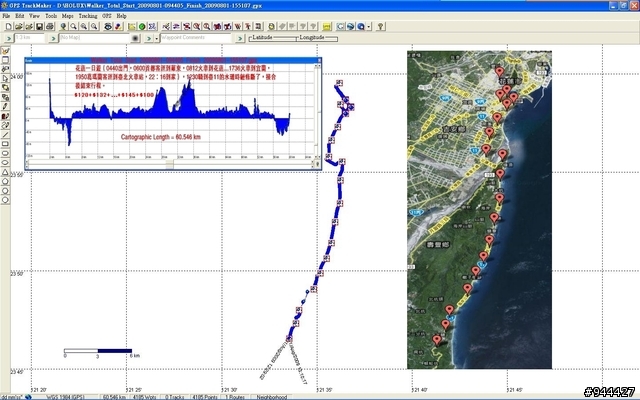Select the triangle shape tool in sidebar
The image size is (640, 400).
pyautogui.click(x=5, y=172)
